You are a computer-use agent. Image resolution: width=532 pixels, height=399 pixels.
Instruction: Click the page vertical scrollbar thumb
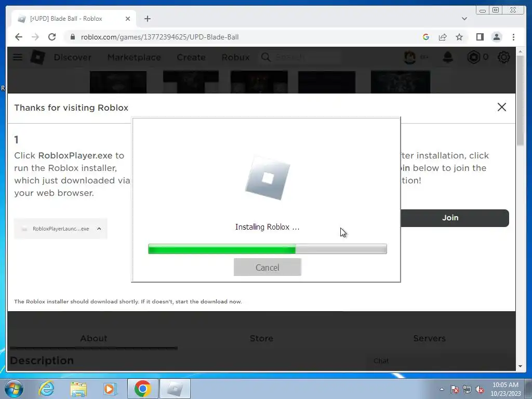click(521, 101)
